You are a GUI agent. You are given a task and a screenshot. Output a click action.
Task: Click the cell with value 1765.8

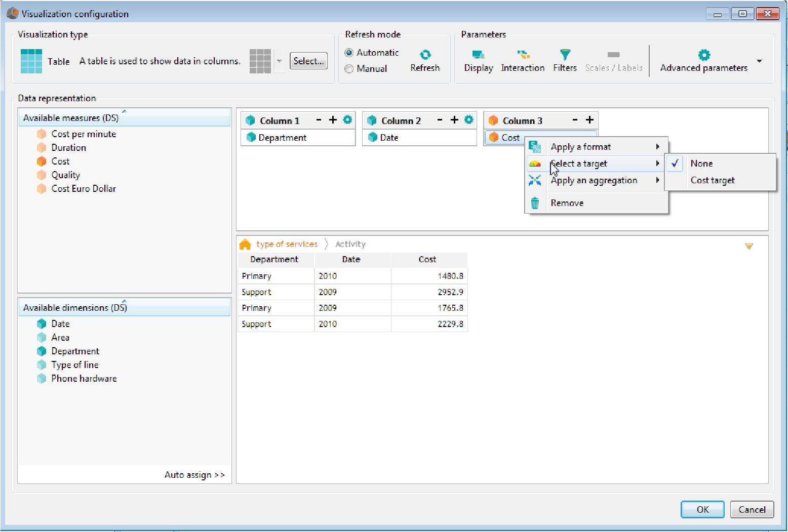point(429,308)
